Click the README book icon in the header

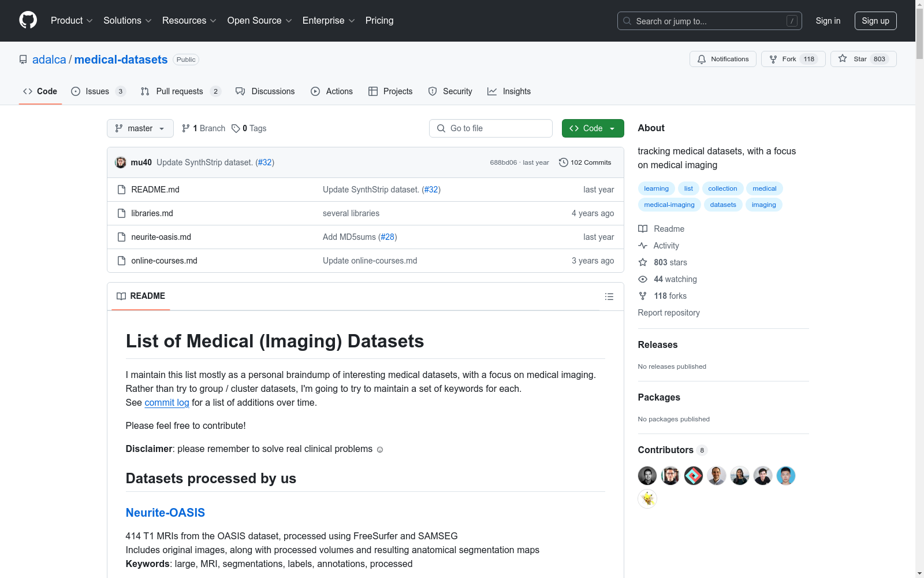(121, 296)
